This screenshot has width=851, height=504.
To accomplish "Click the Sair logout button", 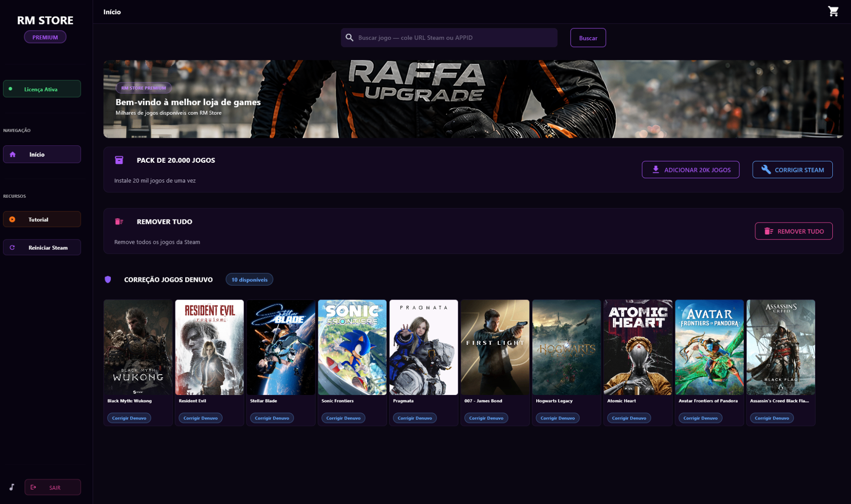I will [53, 487].
